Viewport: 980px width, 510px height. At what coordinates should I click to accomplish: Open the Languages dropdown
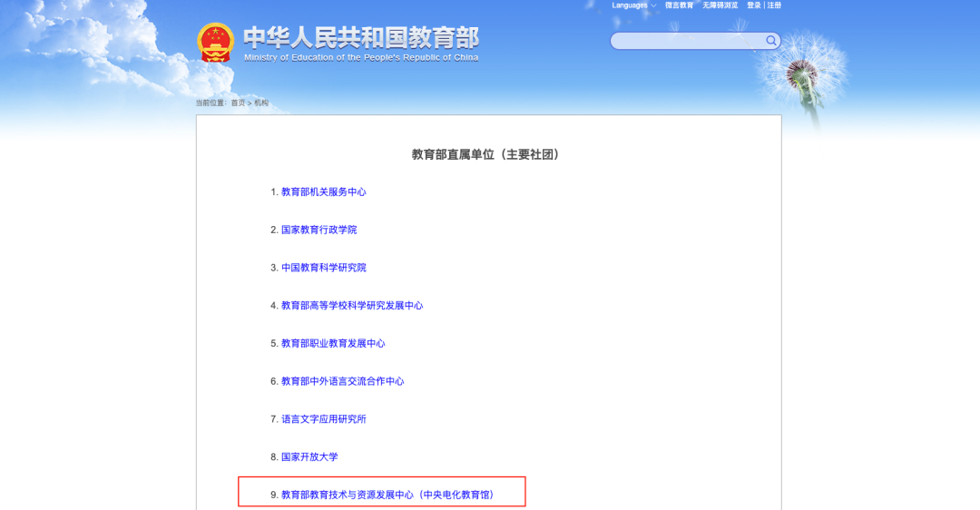click(x=633, y=5)
